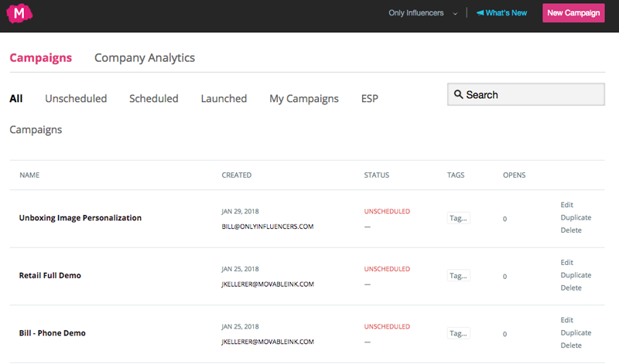Click the What's New megaphone icon
The image size is (619, 364).
[x=480, y=13]
